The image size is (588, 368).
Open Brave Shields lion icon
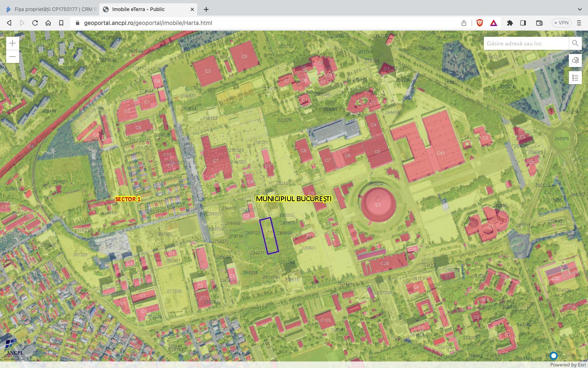[480, 23]
